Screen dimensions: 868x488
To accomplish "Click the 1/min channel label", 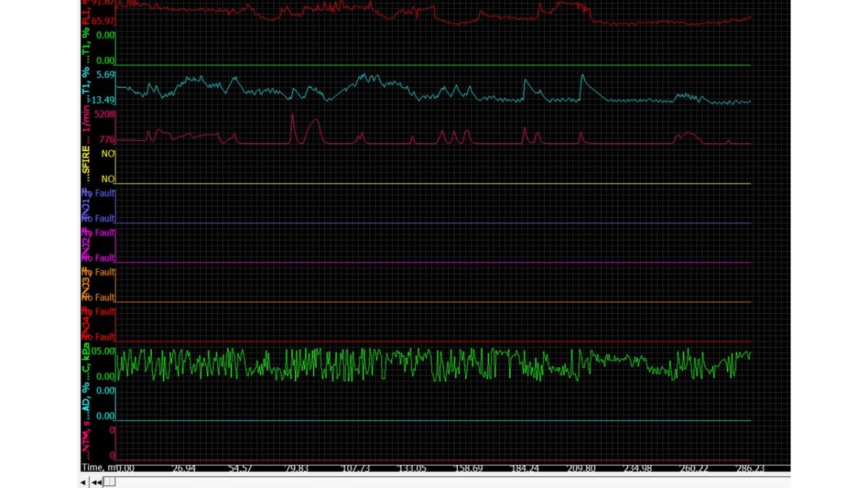I will 85,124.
